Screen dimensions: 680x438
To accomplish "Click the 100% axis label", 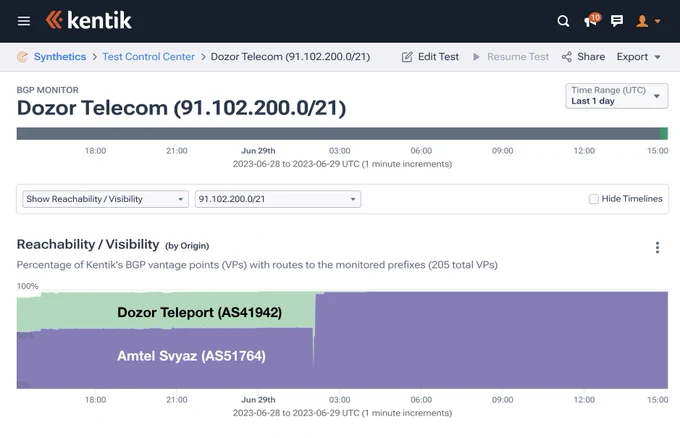I will click(x=27, y=286).
